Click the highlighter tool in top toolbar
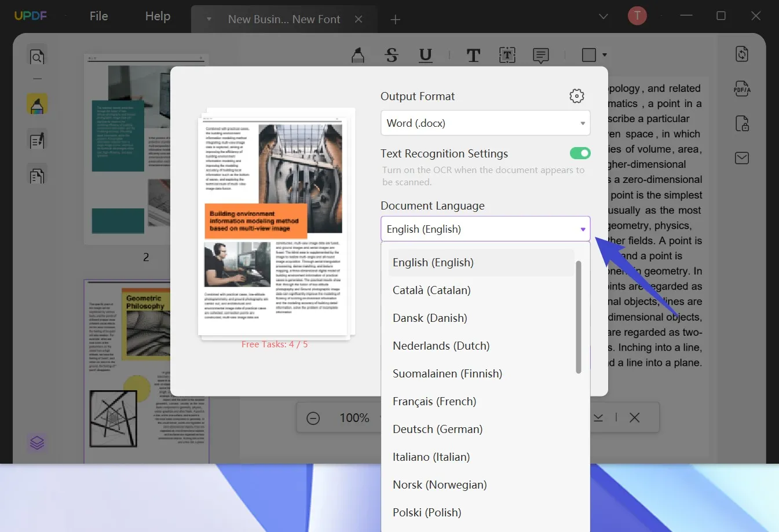Viewport: 779px width, 532px height. [x=358, y=55]
